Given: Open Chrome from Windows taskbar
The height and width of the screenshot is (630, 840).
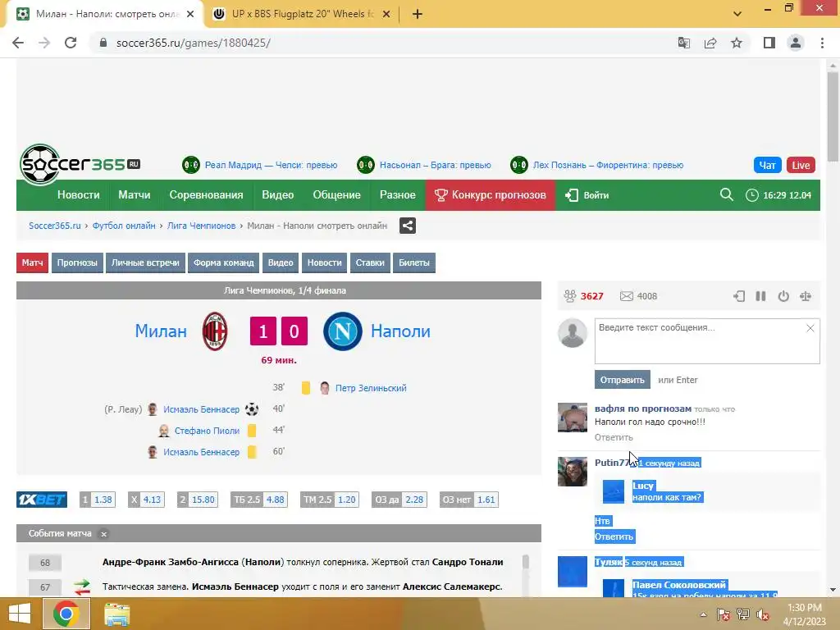Looking at the screenshot, I should 66,614.
